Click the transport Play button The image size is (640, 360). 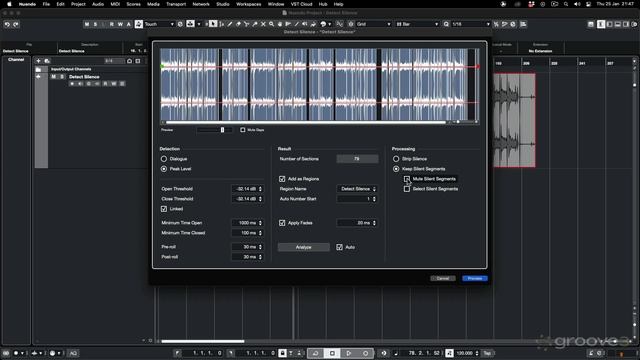point(349,353)
